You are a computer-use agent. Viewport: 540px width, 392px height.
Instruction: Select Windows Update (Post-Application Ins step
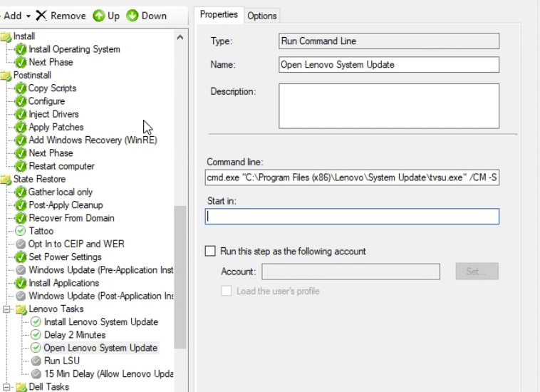101,296
